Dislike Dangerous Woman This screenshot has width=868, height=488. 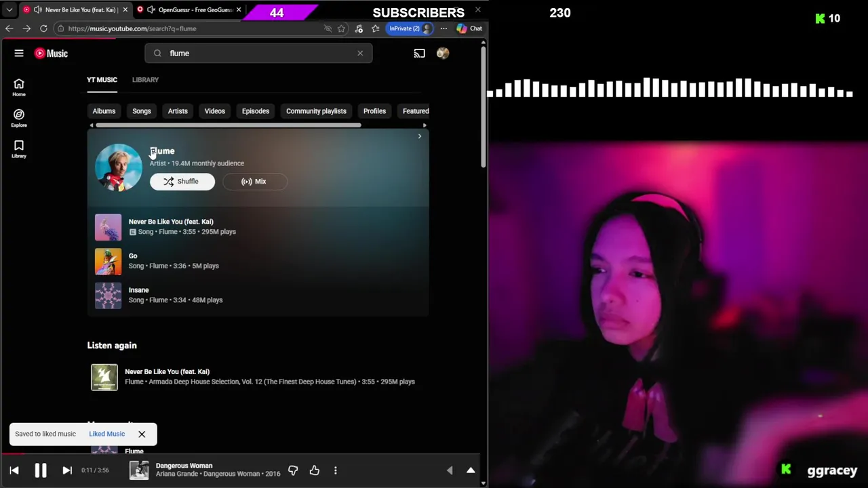coord(293,470)
